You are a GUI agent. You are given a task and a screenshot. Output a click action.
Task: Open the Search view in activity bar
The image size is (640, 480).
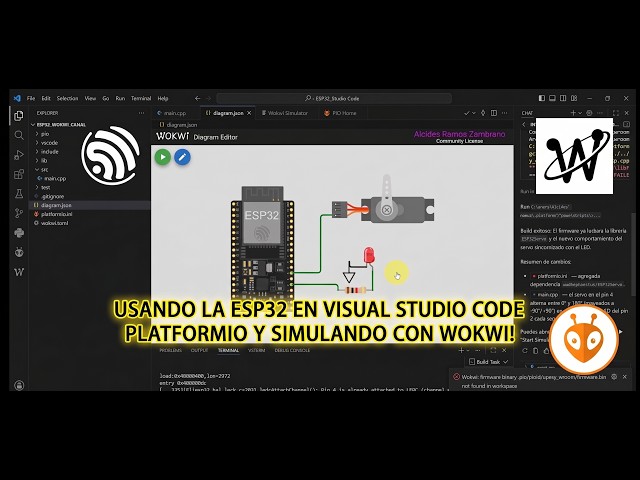tap(19, 135)
